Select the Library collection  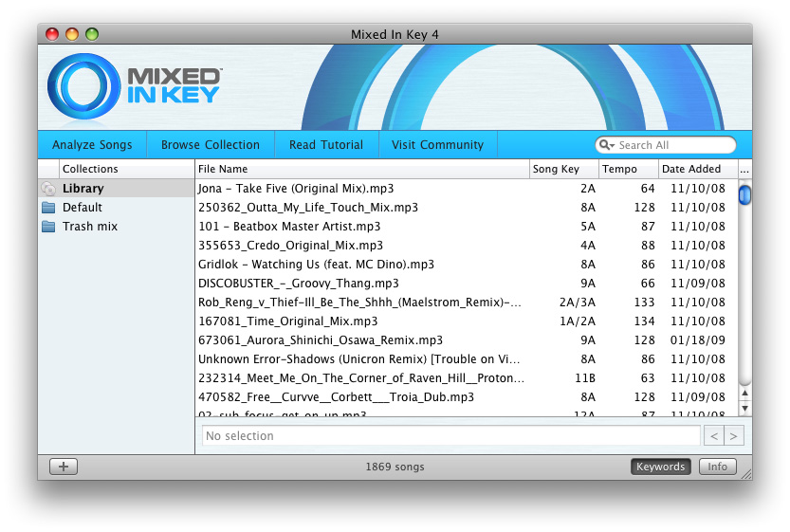pyautogui.click(x=116, y=189)
